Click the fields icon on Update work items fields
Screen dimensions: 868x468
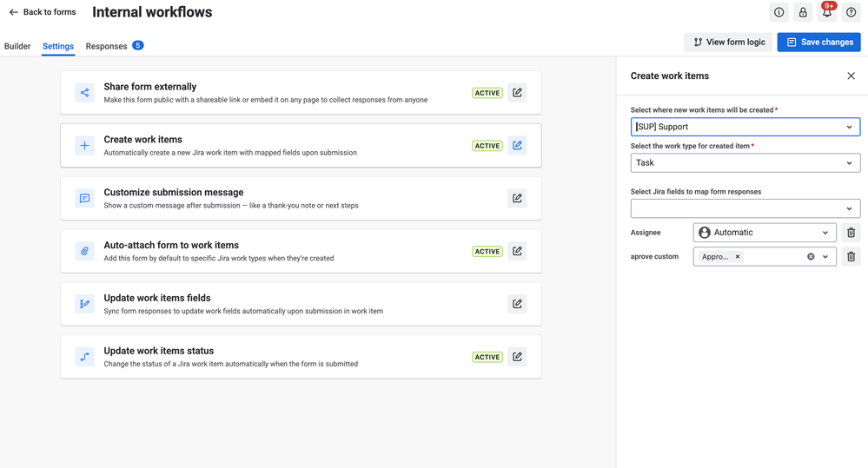pyautogui.click(x=84, y=304)
